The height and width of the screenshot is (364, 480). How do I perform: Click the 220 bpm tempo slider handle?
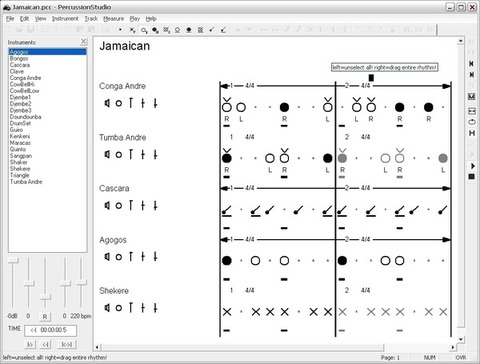[81, 283]
